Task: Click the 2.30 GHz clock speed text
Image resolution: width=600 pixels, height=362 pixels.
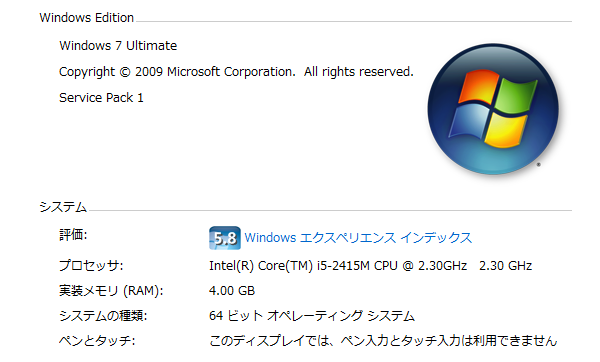Action: click(505, 266)
